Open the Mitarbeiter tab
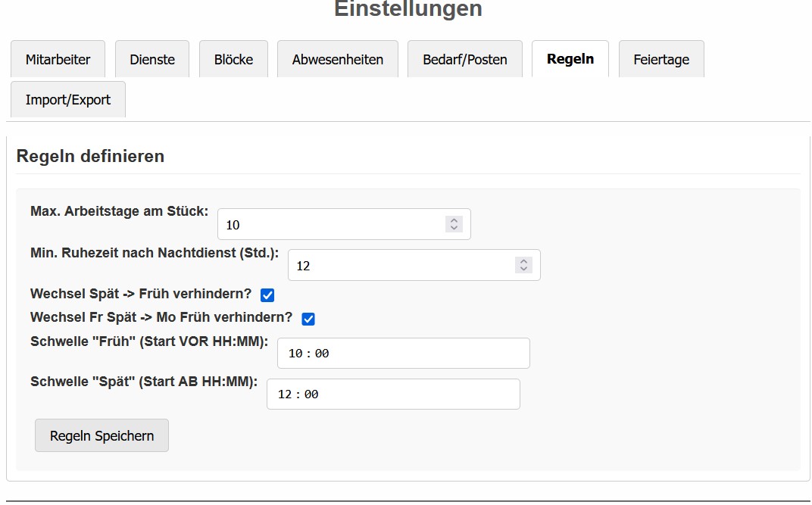This screenshot has width=812, height=505. 58,59
